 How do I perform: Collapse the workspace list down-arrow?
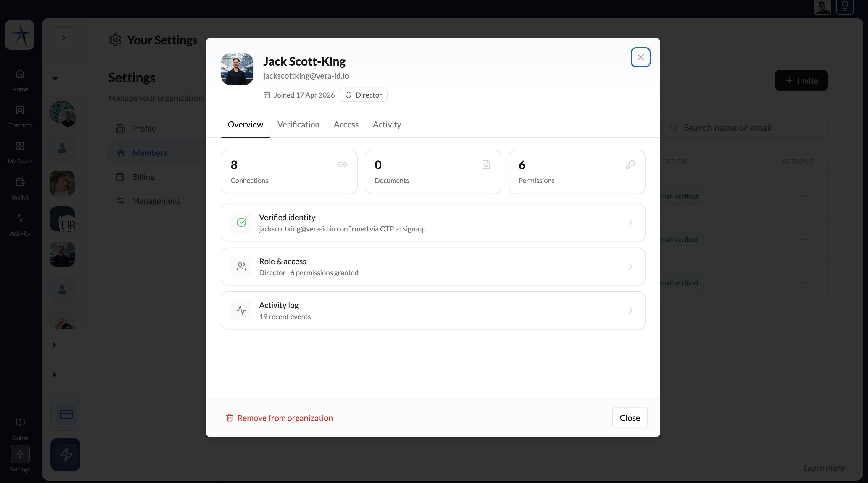point(55,79)
